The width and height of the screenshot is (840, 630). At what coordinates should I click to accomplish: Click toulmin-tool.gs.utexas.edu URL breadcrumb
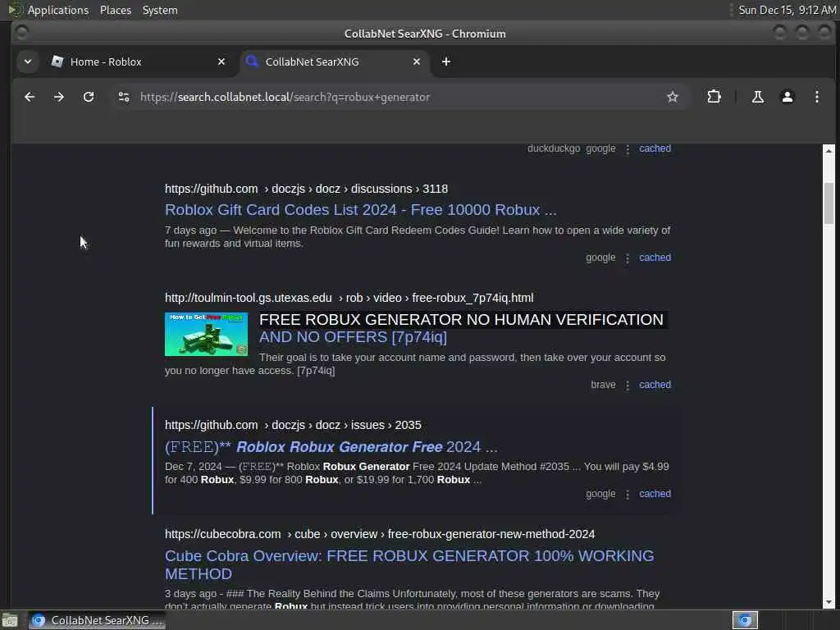tap(349, 298)
